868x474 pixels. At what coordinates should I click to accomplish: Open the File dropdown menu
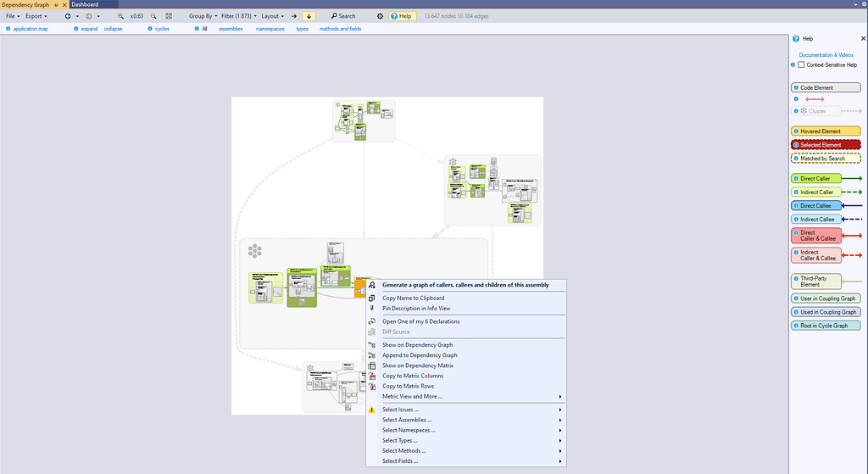(x=12, y=16)
